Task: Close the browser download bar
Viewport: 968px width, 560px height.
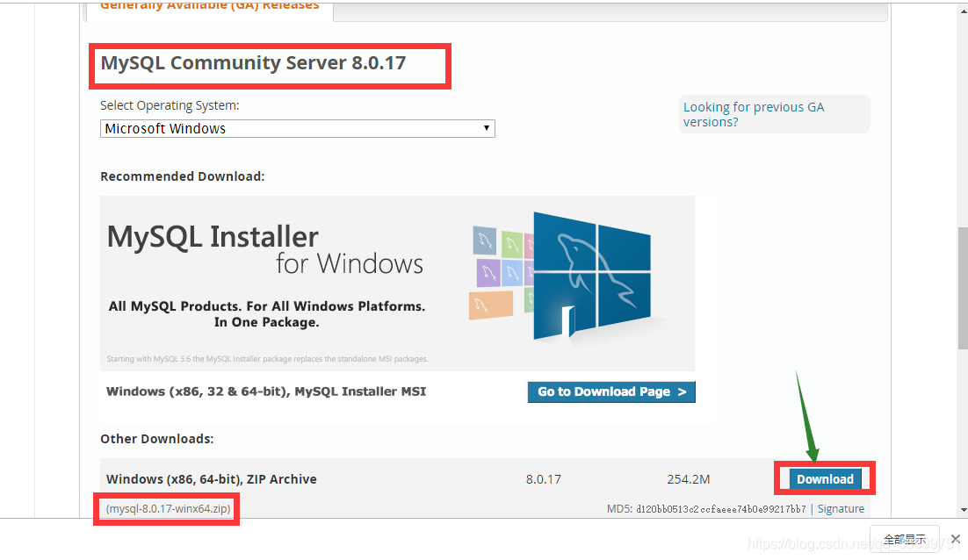Action: 956,539
